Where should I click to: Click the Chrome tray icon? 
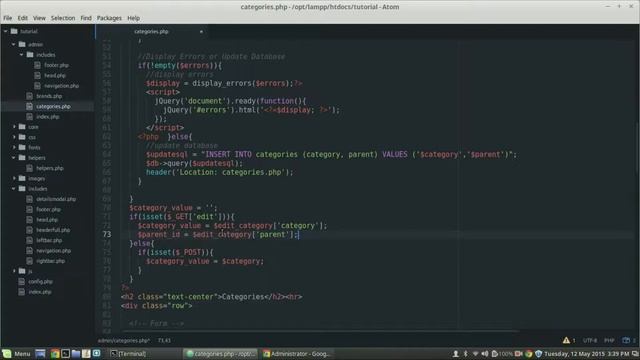[x=529, y=353]
